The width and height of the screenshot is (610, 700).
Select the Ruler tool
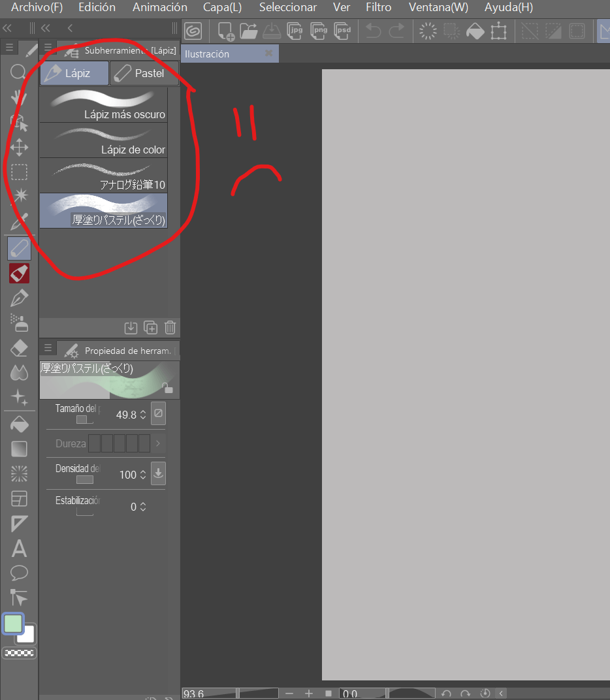pyautogui.click(x=19, y=523)
